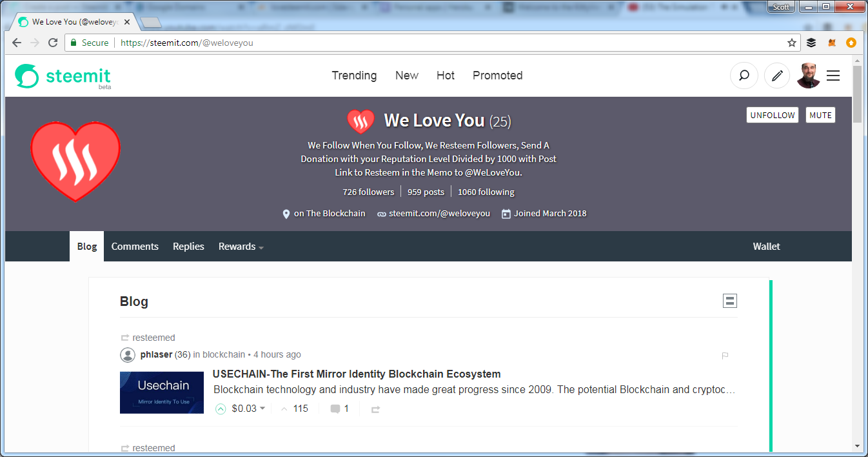Toggle the blog layout icon
868x457 pixels.
(729, 301)
